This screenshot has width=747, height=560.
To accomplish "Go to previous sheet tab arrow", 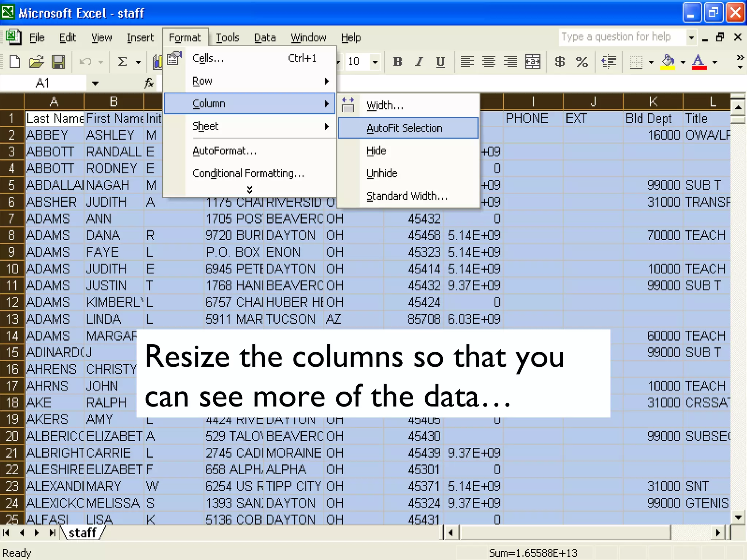I will click(x=22, y=533).
